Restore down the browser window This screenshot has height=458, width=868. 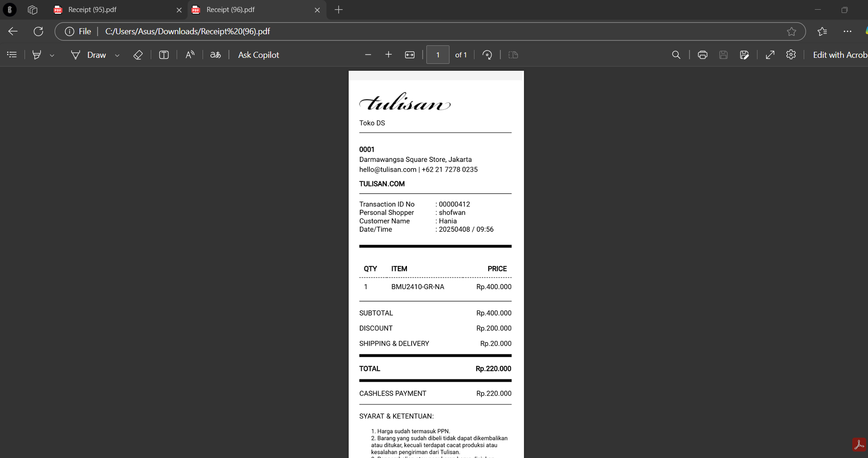click(844, 10)
